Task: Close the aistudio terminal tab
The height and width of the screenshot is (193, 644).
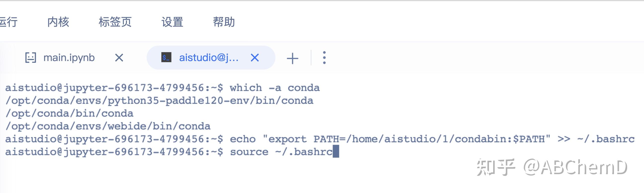Action: pos(255,58)
